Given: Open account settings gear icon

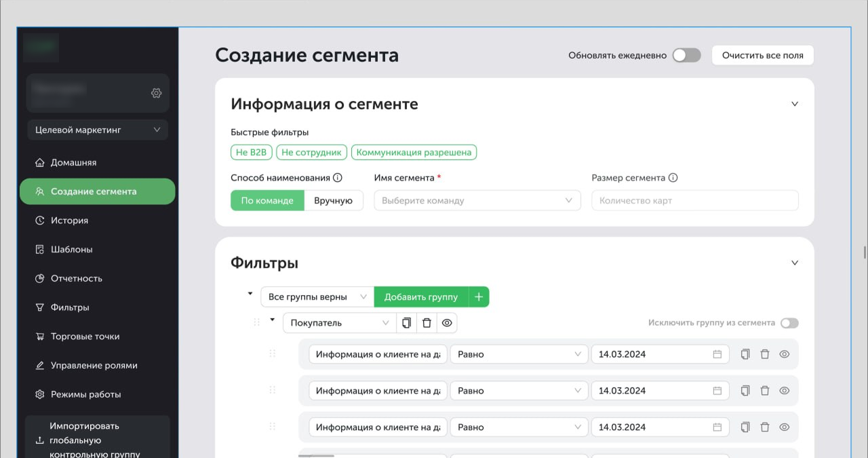Looking at the screenshot, I should (x=156, y=93).
